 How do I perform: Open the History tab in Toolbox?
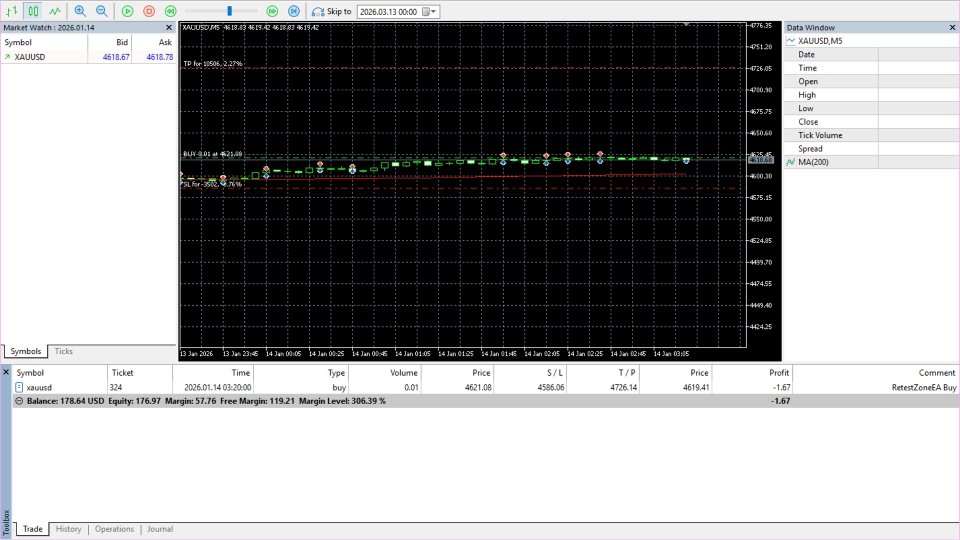69,529
